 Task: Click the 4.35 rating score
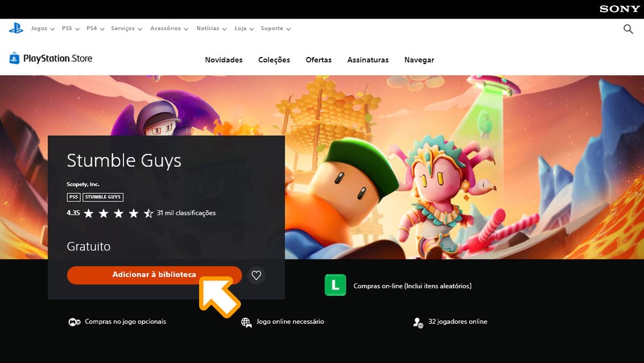tap(73, 213)
